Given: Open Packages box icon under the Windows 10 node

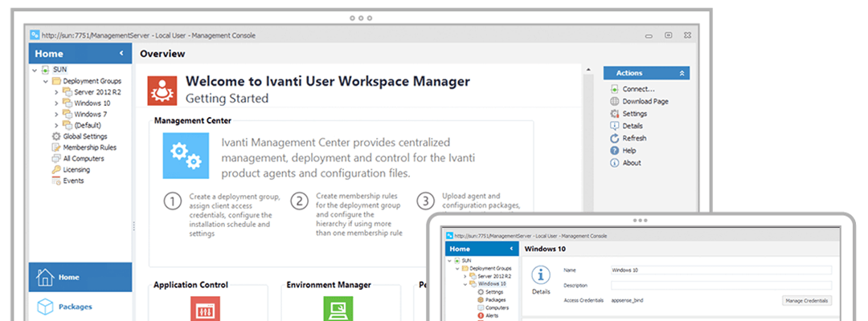Looking at the screenshot, I should (x=481, y=300).
